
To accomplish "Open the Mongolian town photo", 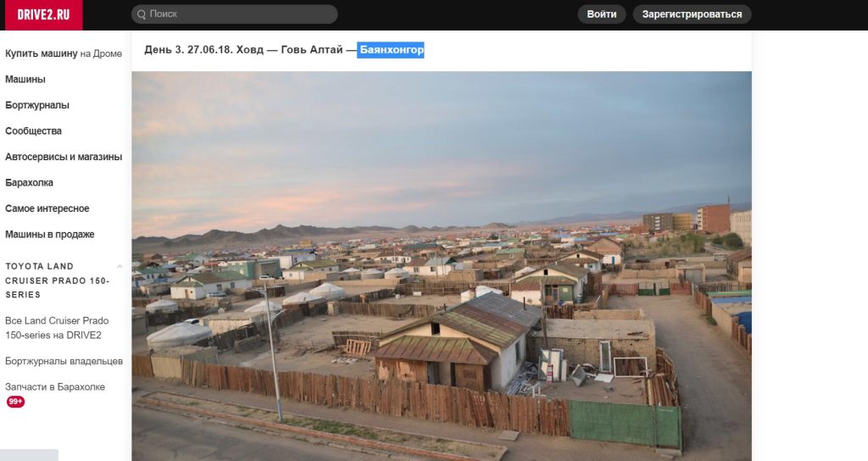I will (441, 265).
